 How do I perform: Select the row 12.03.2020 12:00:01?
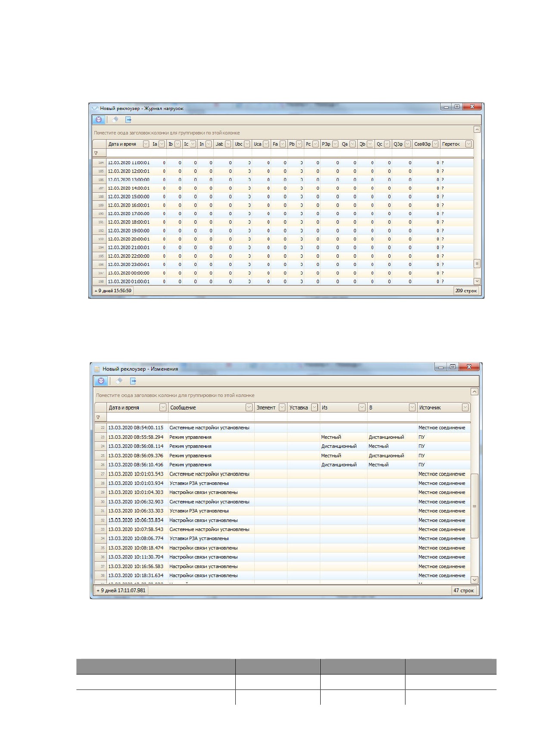click(x=283, y=171)
